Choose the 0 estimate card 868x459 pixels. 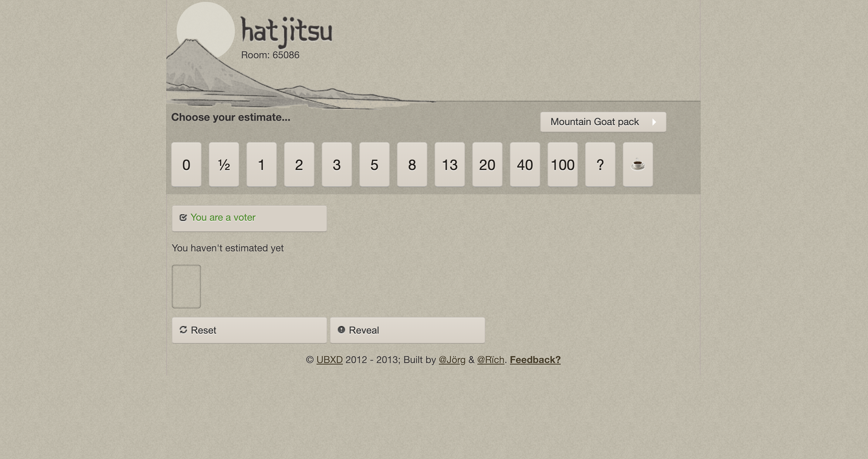coord(186,165)
